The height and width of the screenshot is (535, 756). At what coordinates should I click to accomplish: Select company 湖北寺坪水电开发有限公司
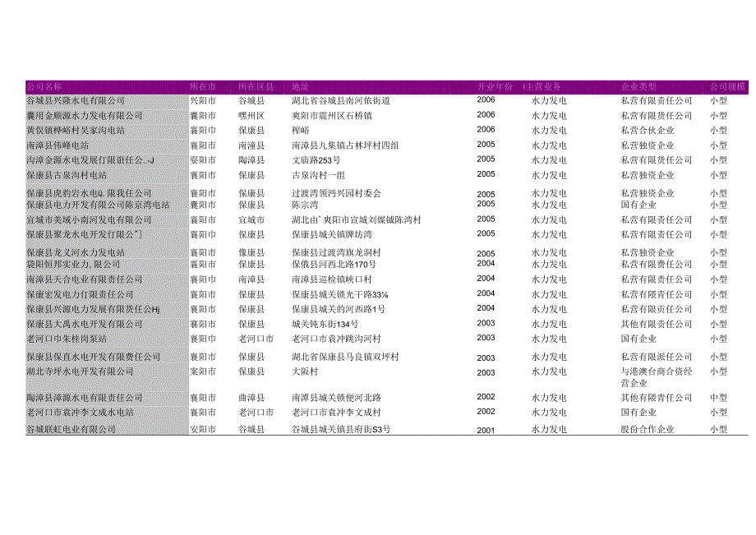[x=80, y=371]
